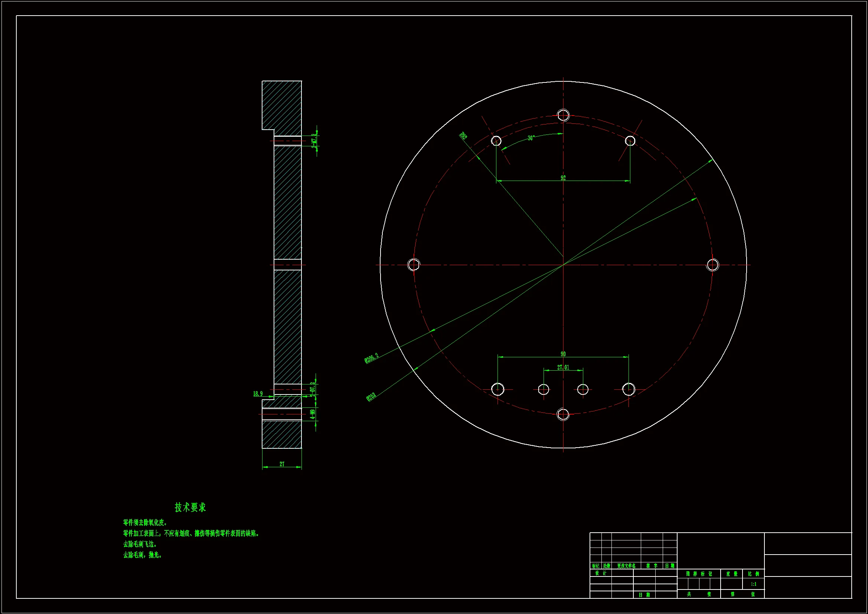Select the 1:1 scale value in title block
This screenshot has height=614, width=868.
coord(753,584)
